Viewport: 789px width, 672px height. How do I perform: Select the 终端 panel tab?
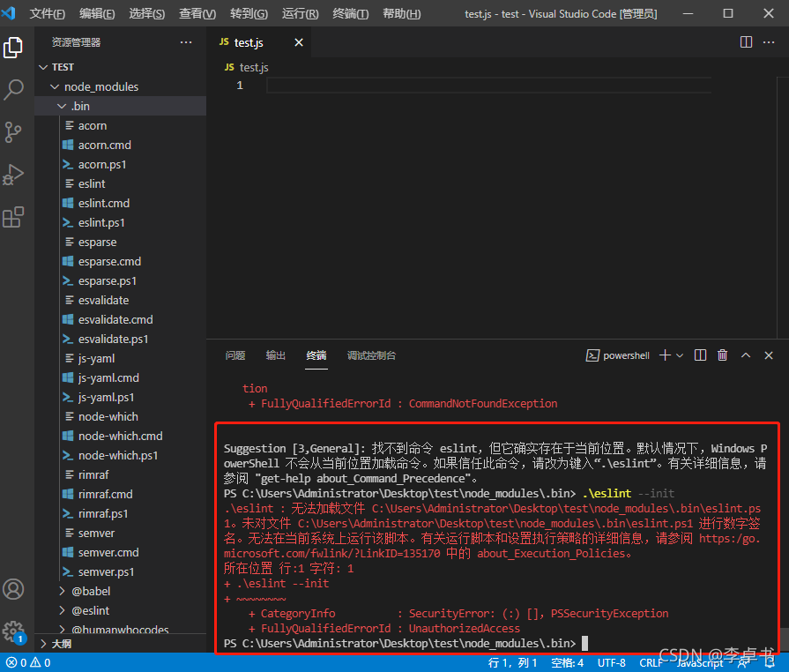316,355
